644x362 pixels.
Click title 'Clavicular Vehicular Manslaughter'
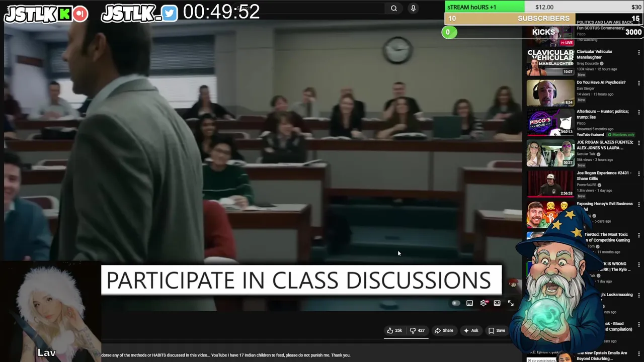(x=594, y=54)
